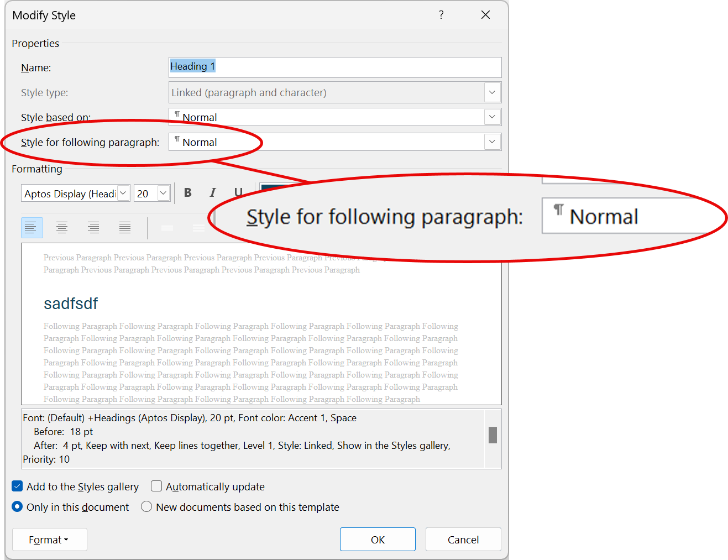This screenshot has width=728, height=560.
Task: Expand the font size dropdown arrow
Action: tap(163, 193)
